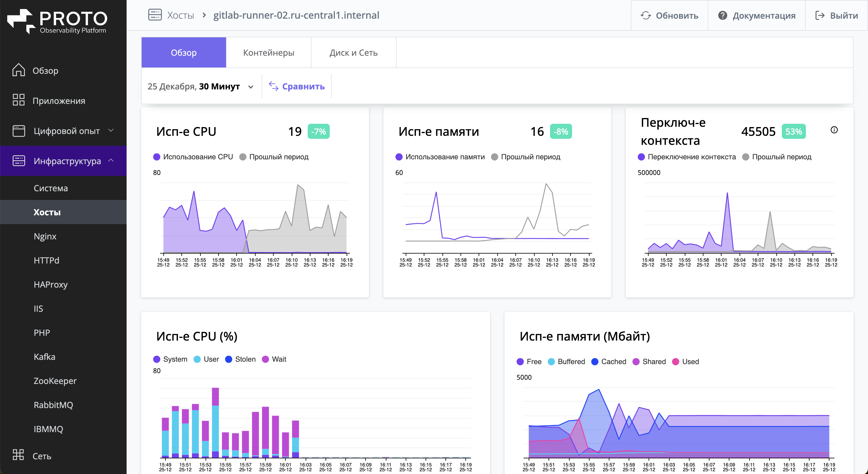Click the home icon beside Обзор in sidebar
Screen dimensions: 868x474
pos(18,70)
